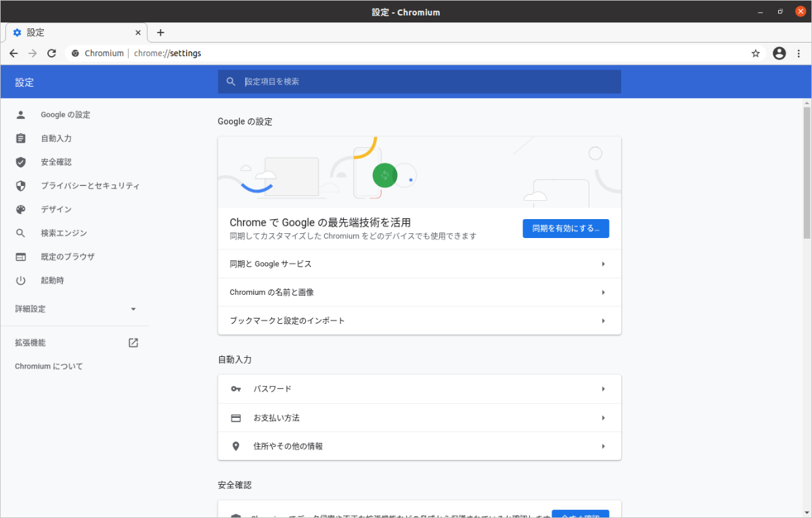Open the profile avatar menu
The height and width of the screenshot is (518, 812).
point(780,53)
